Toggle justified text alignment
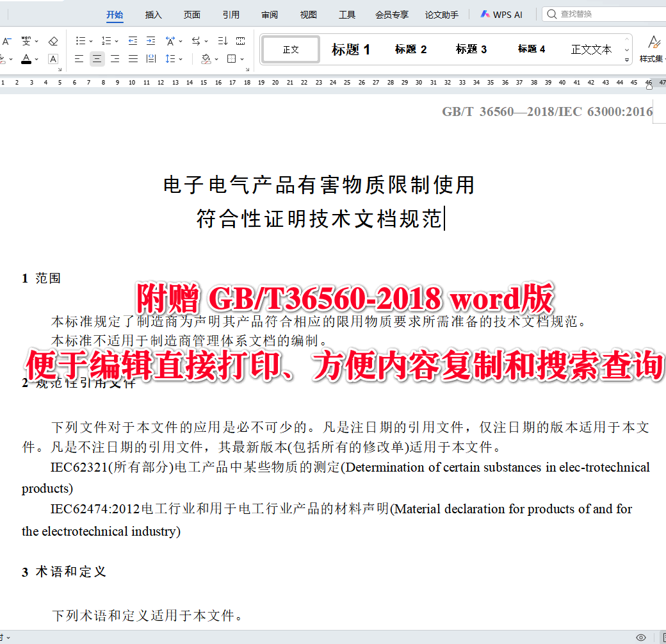This screenshot has width=666, height=644. [133, 59]
